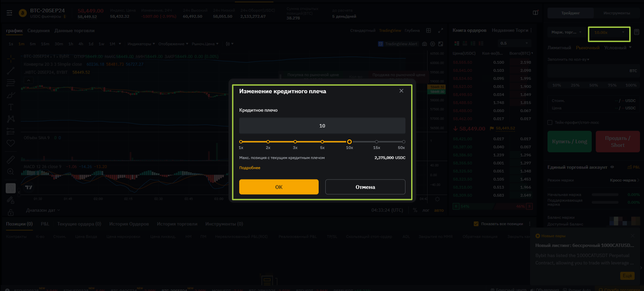Viewport: 644px width, 291px height.
Task: Open the график tab
Action: coord(14,31)
